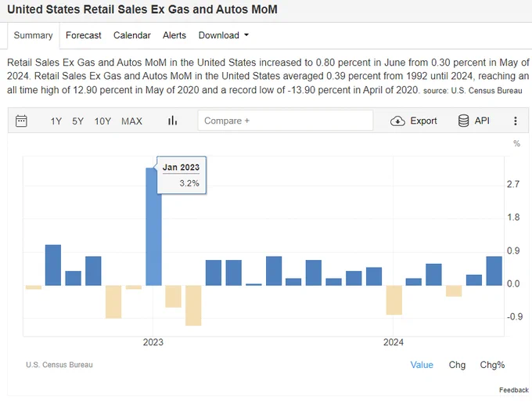Click the API text label
Viewport: 532px width, 404px height.
(x=482, y=121)
